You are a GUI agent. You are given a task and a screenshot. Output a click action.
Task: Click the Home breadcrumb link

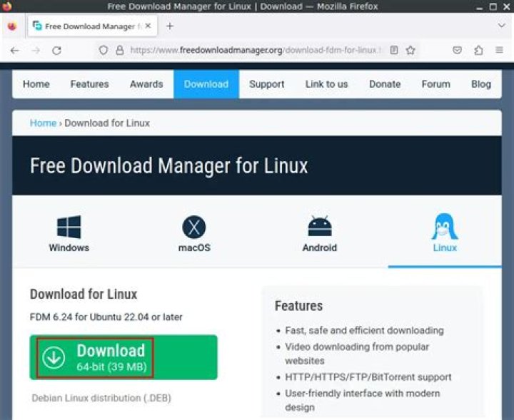tap(43, 123)
